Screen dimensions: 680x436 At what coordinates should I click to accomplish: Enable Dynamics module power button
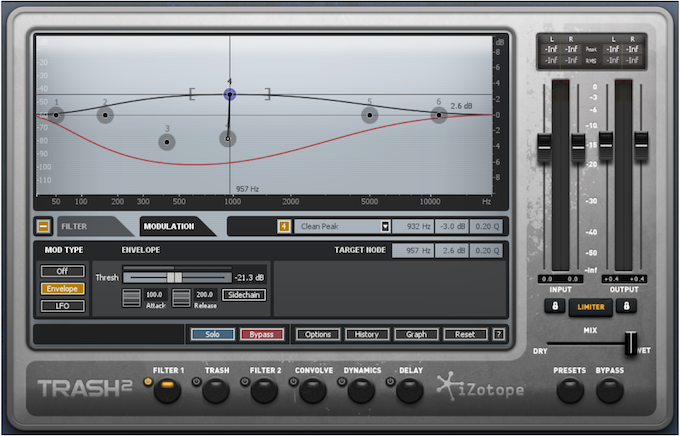pyautogui.click(x=342, y=382)
